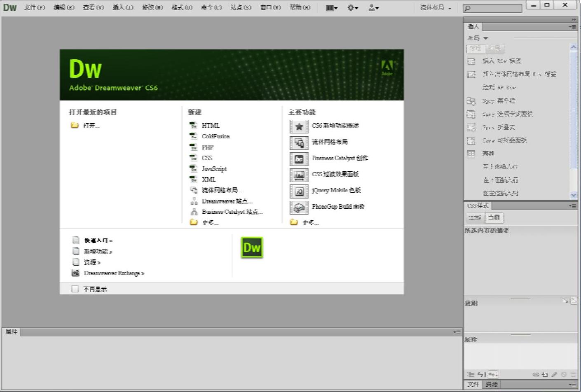
Task: Click the 表格 table icon in the Insert panel
Action: coord(471,154)
